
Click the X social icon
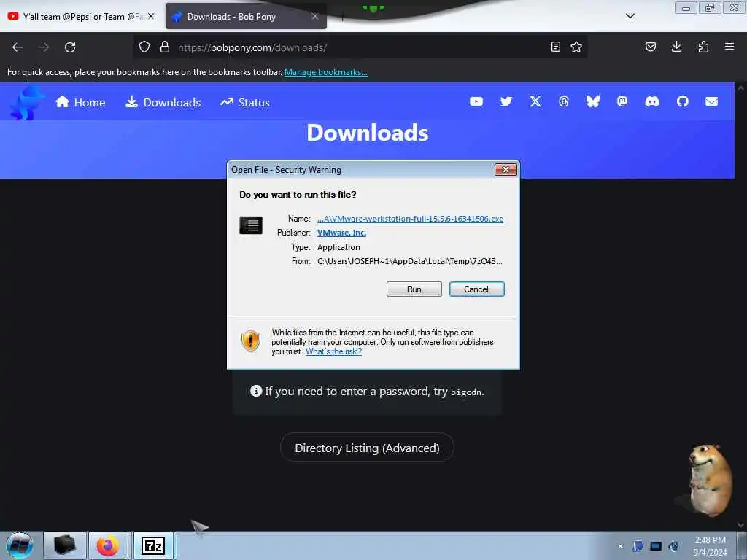[x=535, y=101]
